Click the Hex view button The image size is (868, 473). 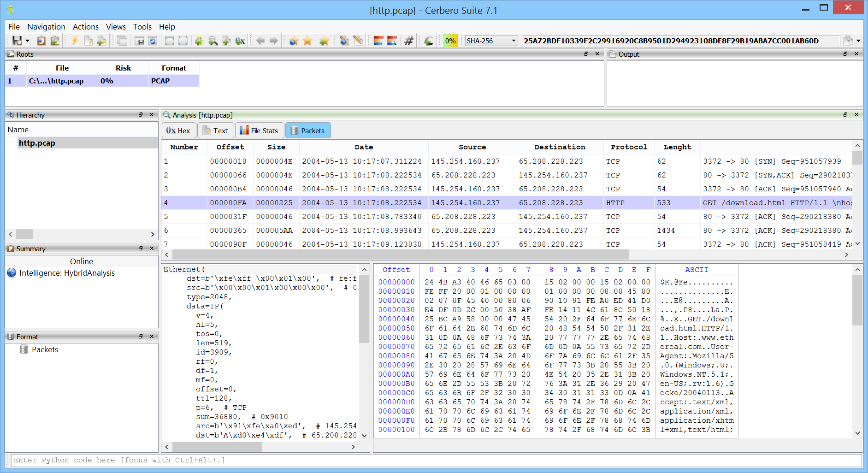click(178, 130)
